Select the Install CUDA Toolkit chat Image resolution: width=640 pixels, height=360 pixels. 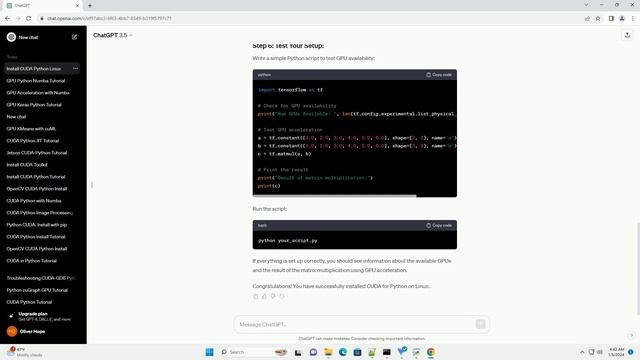click(x=27, y=165)
